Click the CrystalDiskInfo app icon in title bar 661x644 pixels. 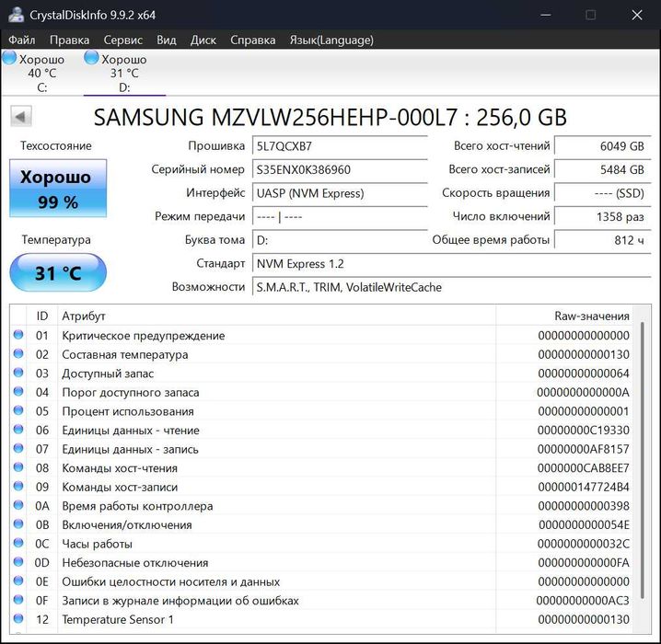[x=16, y=15]
